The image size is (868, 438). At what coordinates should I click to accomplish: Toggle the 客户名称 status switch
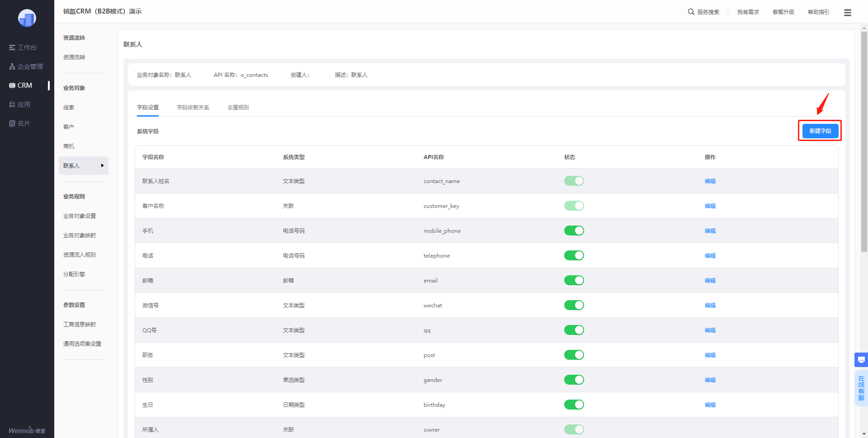click(574, 206)
